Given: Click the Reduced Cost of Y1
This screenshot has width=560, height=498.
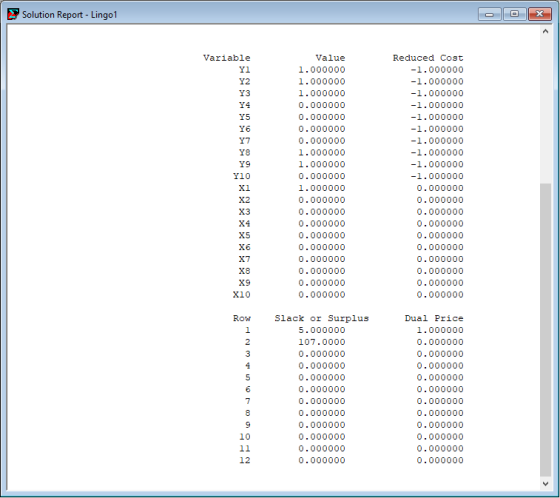Looking at the screenshot, I should 437,70.
